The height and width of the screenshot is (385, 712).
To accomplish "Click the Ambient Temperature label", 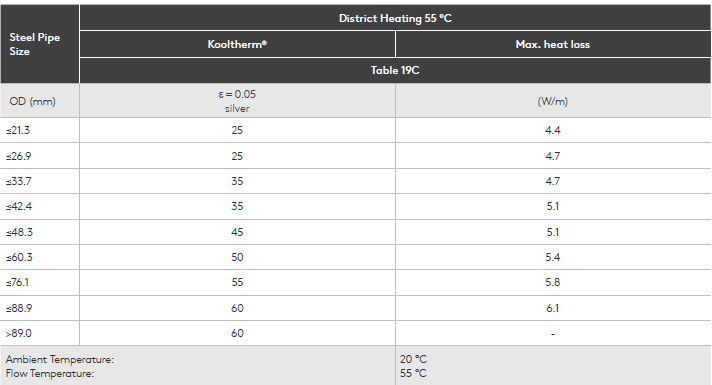I will [x=60, y=359].
